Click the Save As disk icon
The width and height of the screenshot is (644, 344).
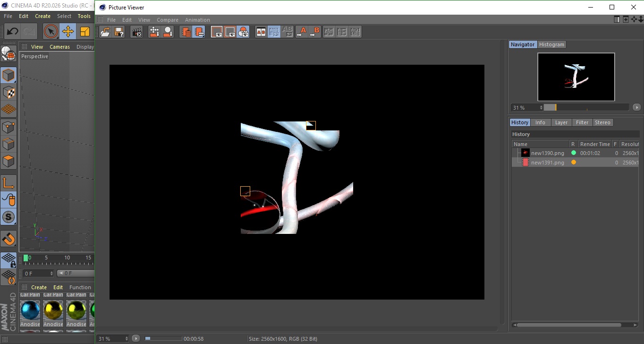(x=119, y=32)
